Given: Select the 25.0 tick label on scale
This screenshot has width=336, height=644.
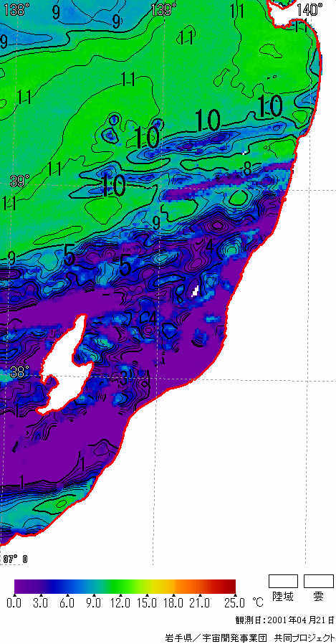Looking at the screenshot, I should click(236, 603).
